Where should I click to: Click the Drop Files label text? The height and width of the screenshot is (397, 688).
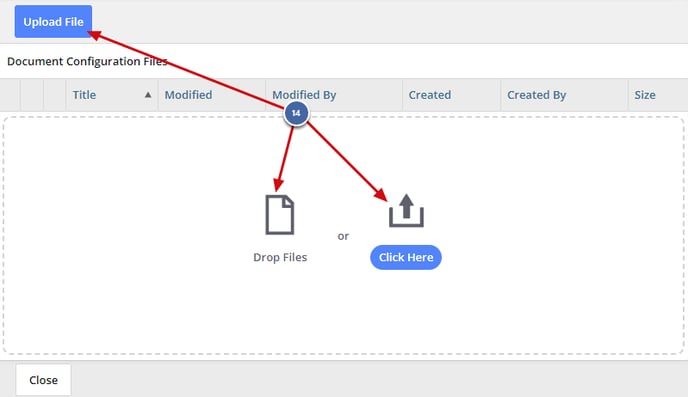click(x=280, y=257)
